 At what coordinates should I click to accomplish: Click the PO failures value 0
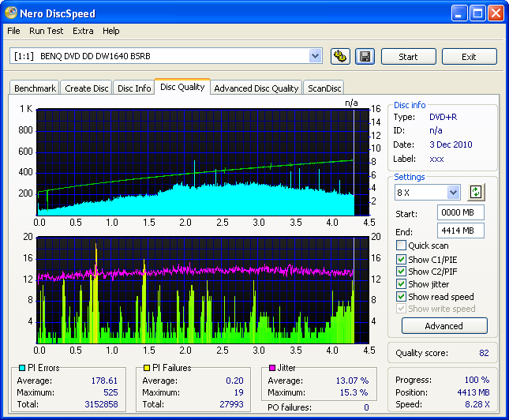click(366, 407)
